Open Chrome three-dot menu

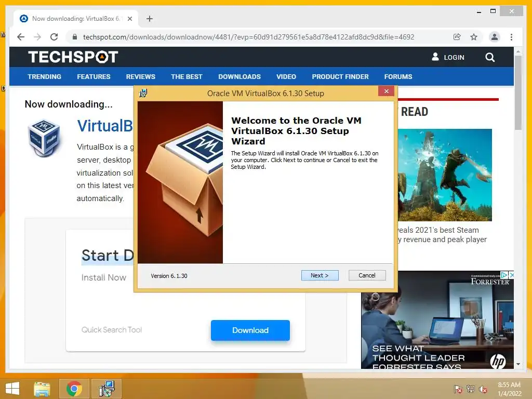511,37
